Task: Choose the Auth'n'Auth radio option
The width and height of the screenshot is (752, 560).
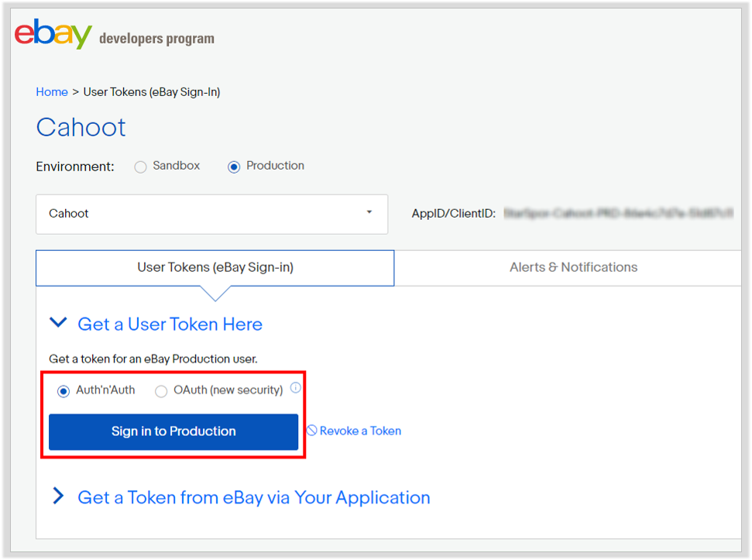Action: pos(64,391)
